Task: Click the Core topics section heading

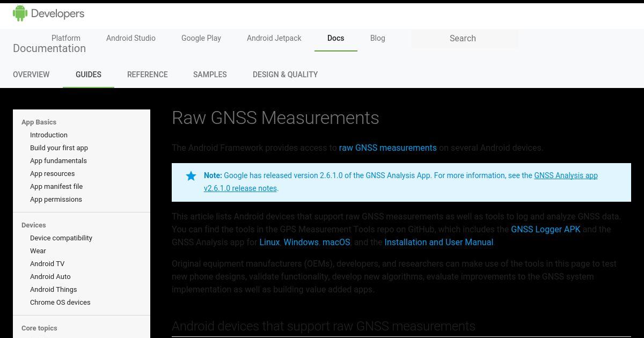Action: [39, 328]
